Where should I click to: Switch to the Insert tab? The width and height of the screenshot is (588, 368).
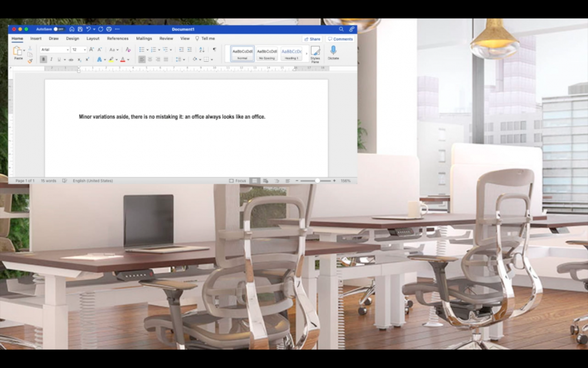click(x=36, y=39)
